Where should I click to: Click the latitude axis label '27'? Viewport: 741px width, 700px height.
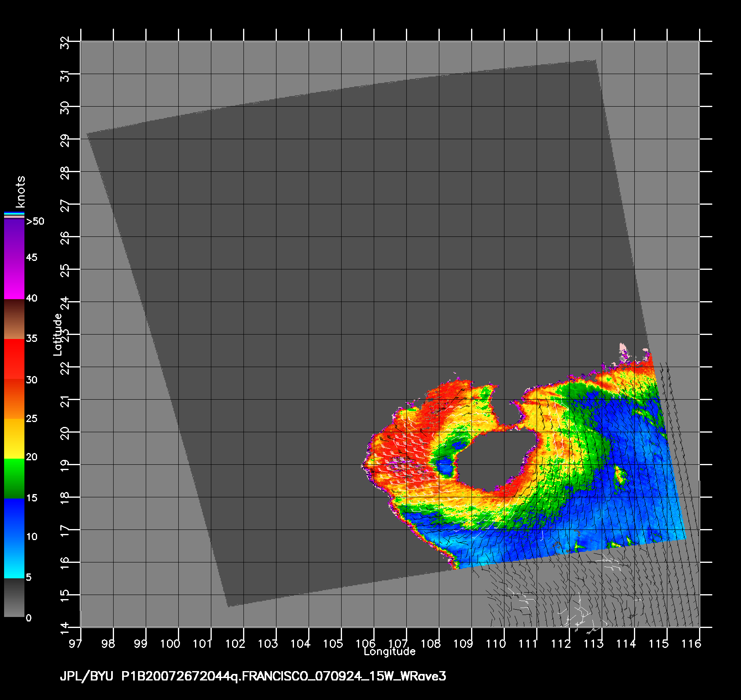tap(65, 206)
